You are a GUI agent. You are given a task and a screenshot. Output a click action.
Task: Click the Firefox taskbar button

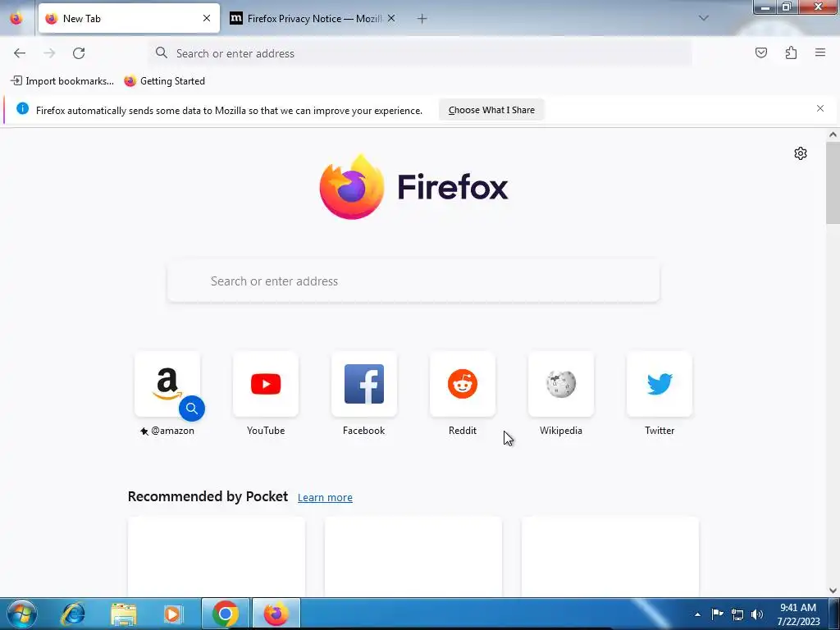click(x=276, y=614)
